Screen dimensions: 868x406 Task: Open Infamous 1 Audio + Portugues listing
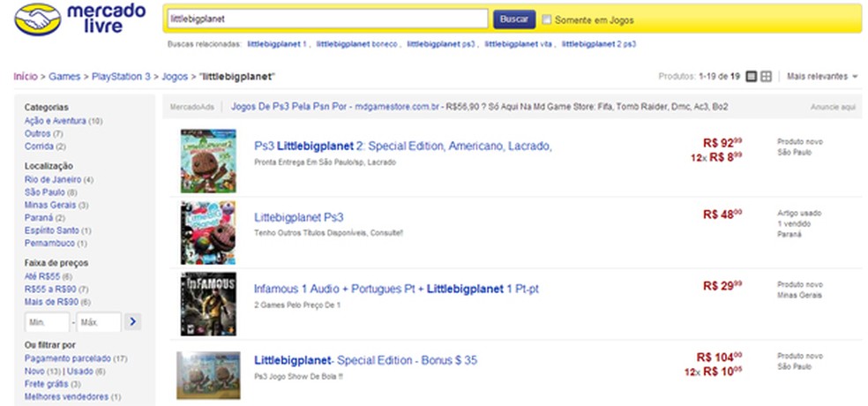pos(396,289)
